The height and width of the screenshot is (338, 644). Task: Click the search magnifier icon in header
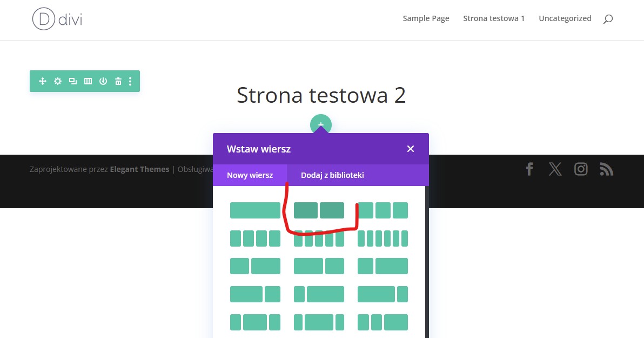608,19
